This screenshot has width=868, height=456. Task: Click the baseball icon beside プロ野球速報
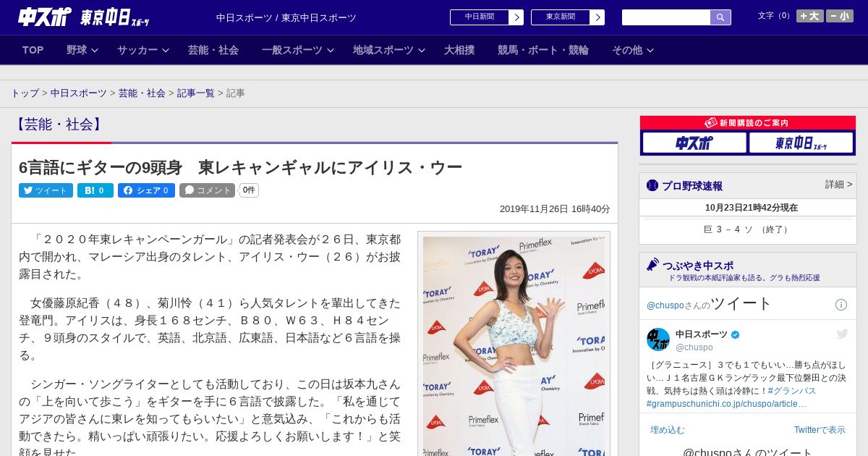[652, 185]
